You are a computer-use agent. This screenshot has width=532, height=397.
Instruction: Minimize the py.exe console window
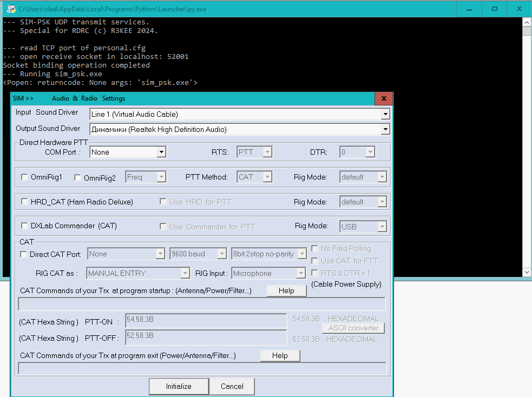coord(469,9)
